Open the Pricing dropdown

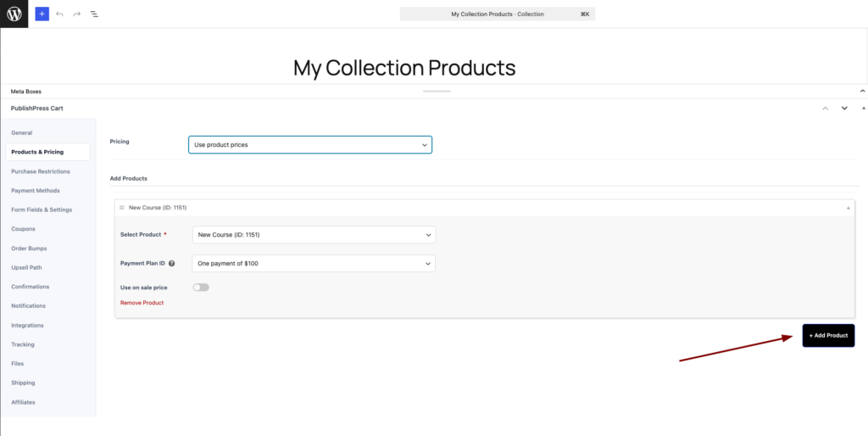click(310, 144)
